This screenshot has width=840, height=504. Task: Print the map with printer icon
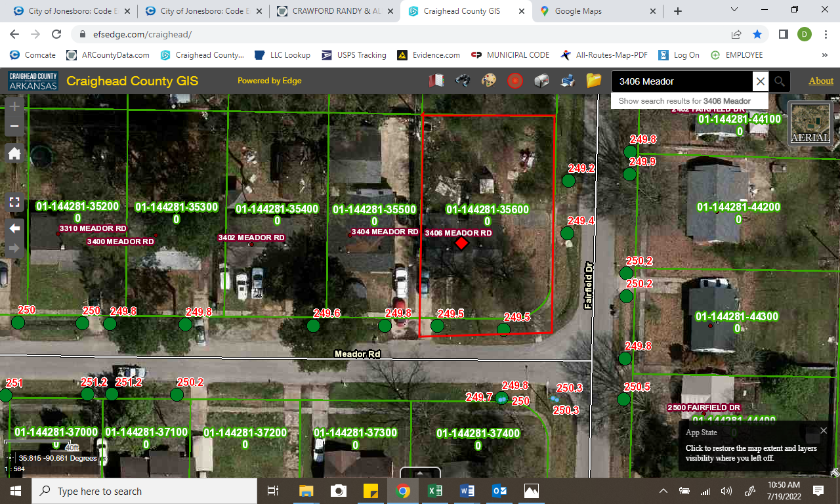click(x=568, y=81)
